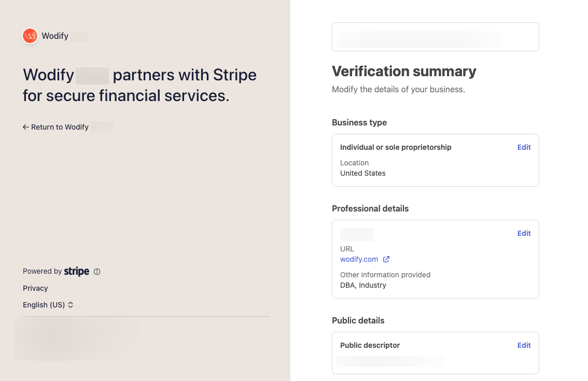Click the DBA, Industry information text

click(363, 285)
